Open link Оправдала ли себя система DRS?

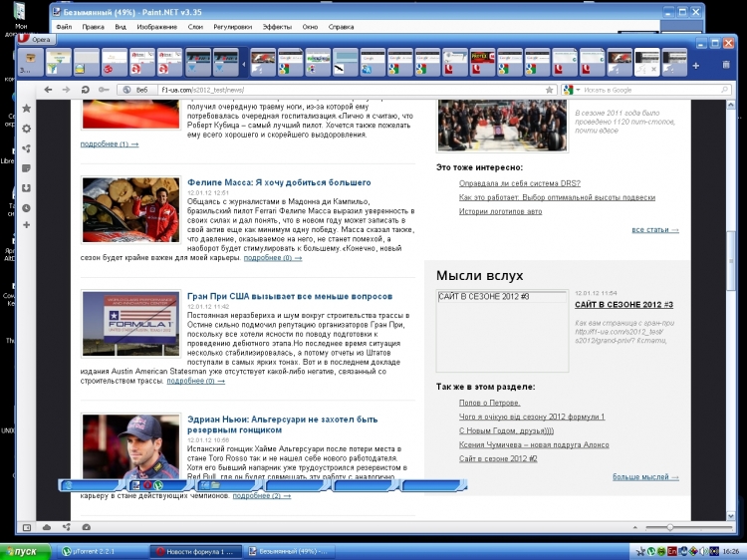(519, 183)
